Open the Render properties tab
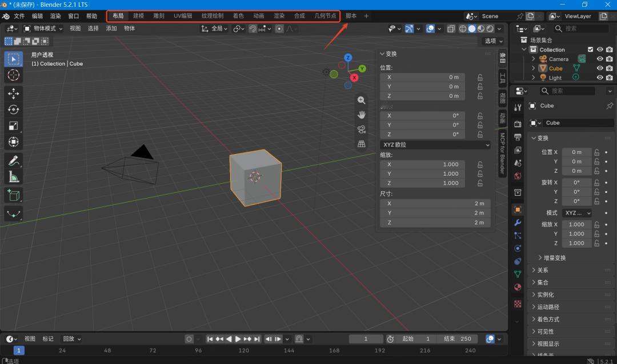 click(518, 124)
